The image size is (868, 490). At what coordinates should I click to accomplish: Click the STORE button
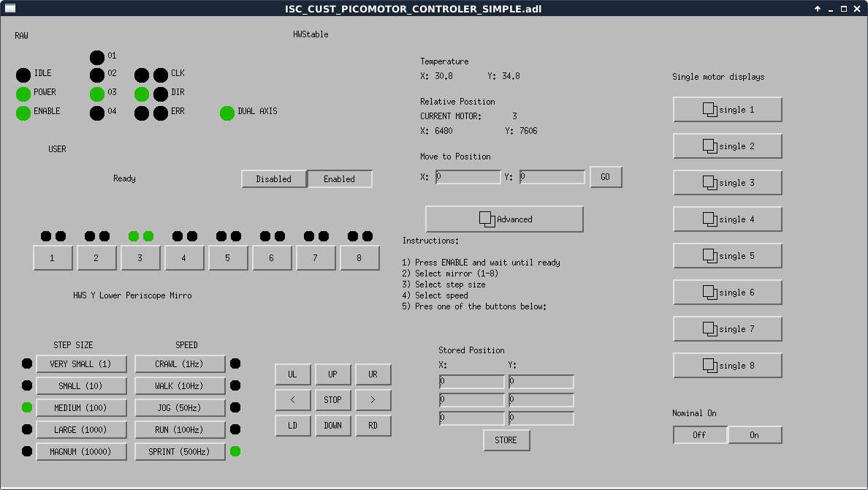click(506, 440)
